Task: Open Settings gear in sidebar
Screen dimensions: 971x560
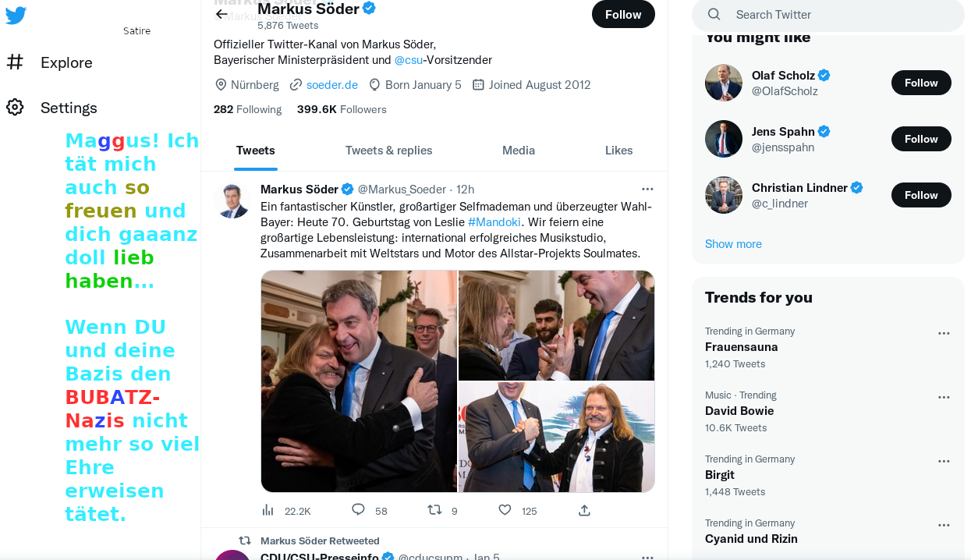Action: tap(15, 108)
